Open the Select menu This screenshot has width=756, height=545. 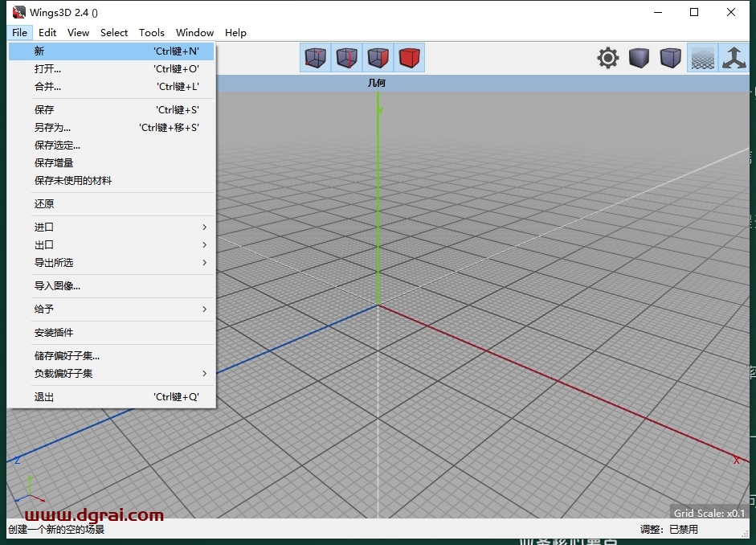[114, 32]
